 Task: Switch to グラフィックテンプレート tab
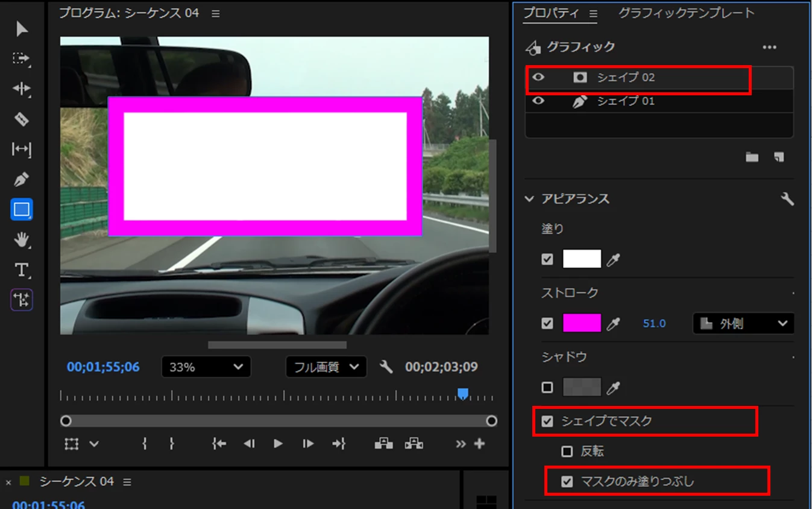click(687, 13)
